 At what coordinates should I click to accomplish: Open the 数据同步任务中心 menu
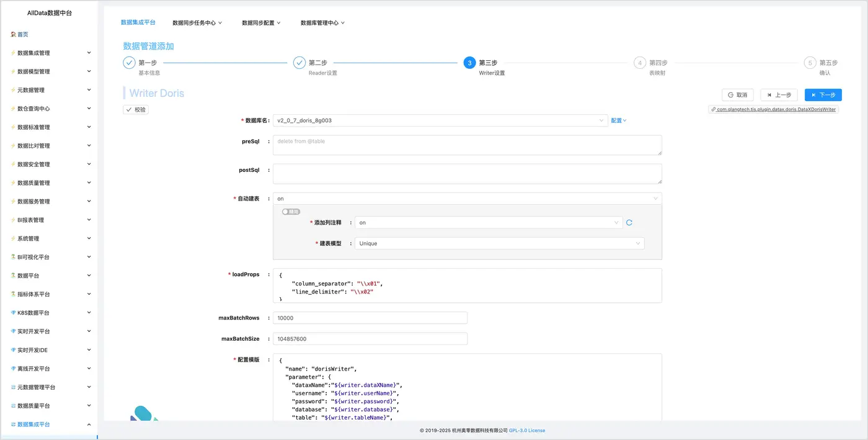197,23
